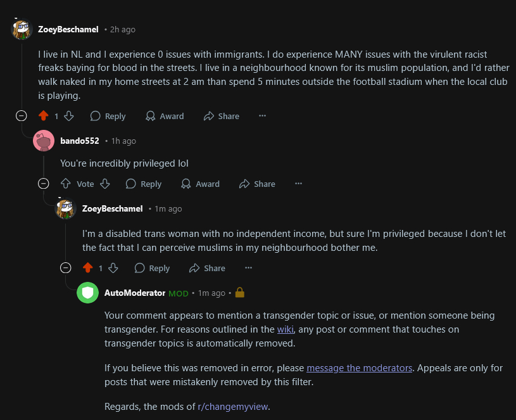Share bando552's comment
This screenshot has width=516, height=420.
(x=257, y=184)
